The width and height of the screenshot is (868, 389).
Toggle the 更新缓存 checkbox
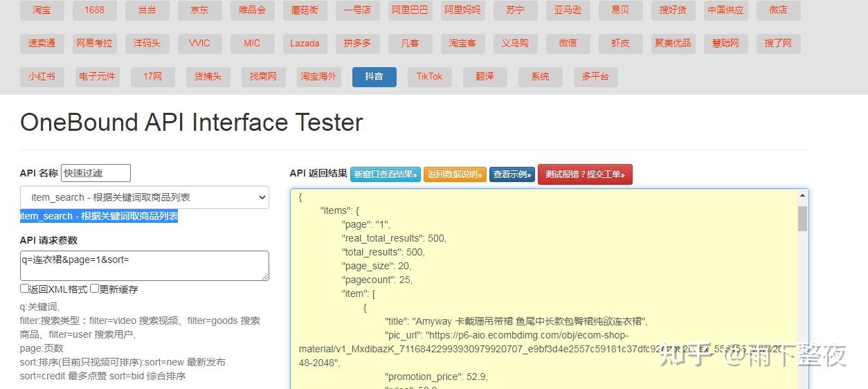point(95,289)
